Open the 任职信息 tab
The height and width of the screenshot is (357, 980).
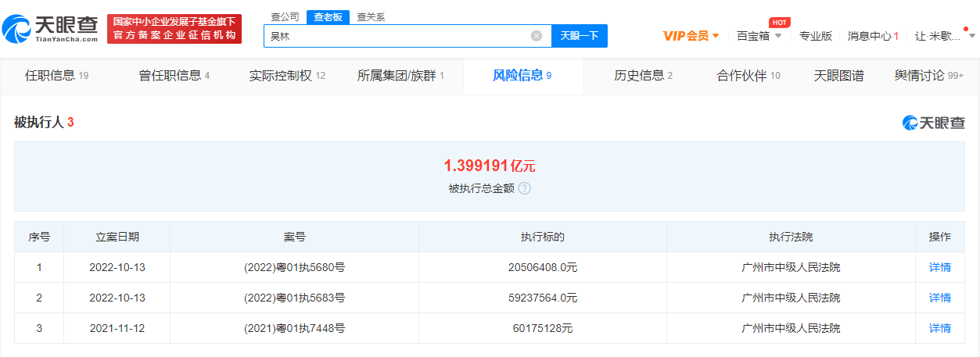tap(56, 76)
